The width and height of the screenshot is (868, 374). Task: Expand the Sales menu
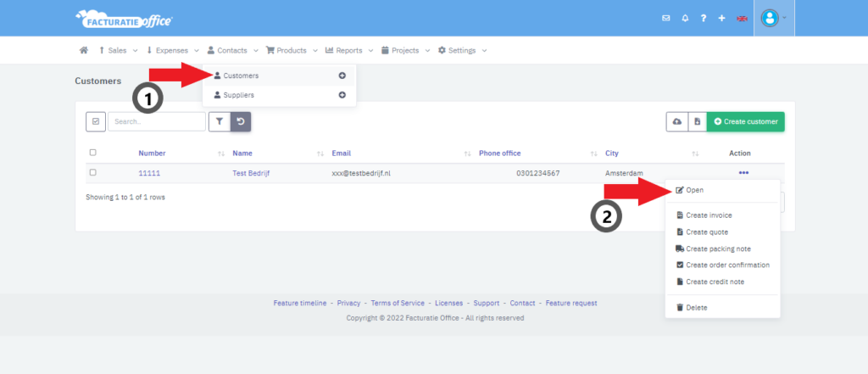pos(118,50)
